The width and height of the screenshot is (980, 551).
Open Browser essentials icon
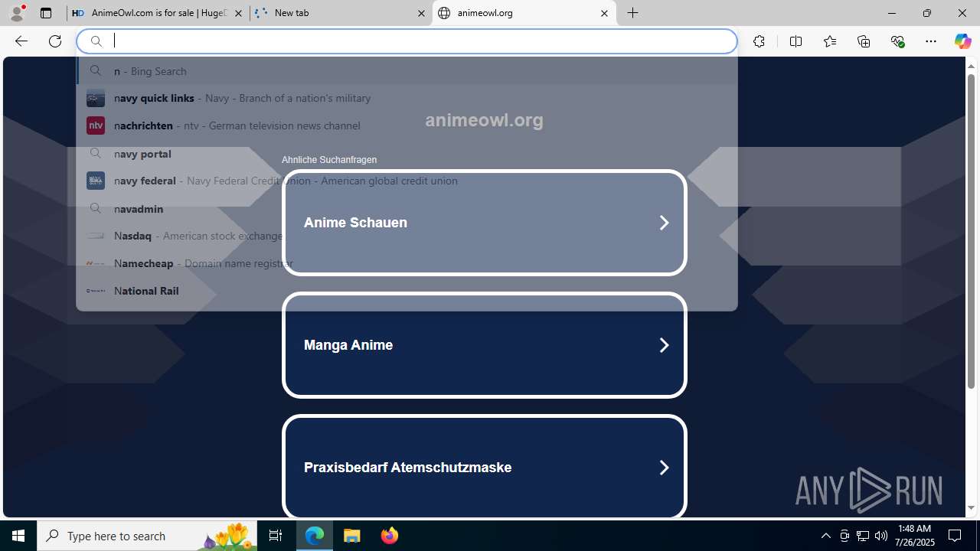point(897,41)
